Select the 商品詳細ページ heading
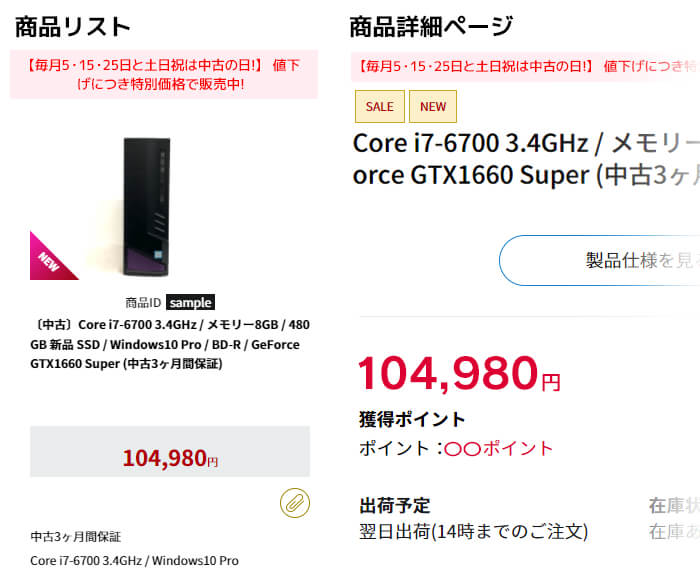 [x=431, y=26]
